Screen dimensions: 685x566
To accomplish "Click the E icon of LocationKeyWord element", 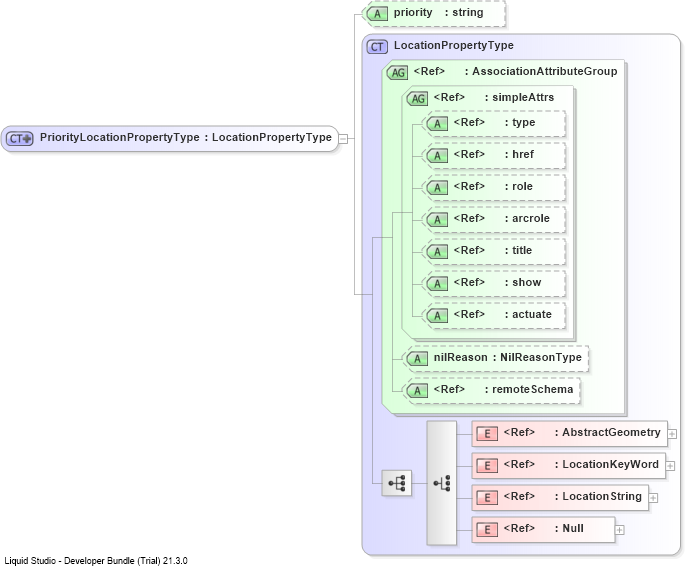I will [487, 466].
